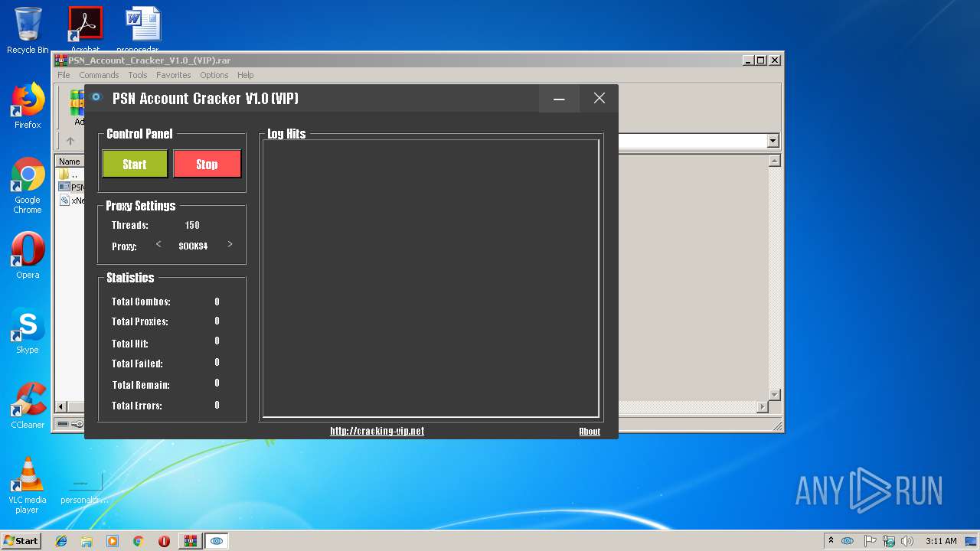Viewport: 980px width, 551px height.
Task: Open Windows Media Player from the taskbar
Action: (113, 541)
